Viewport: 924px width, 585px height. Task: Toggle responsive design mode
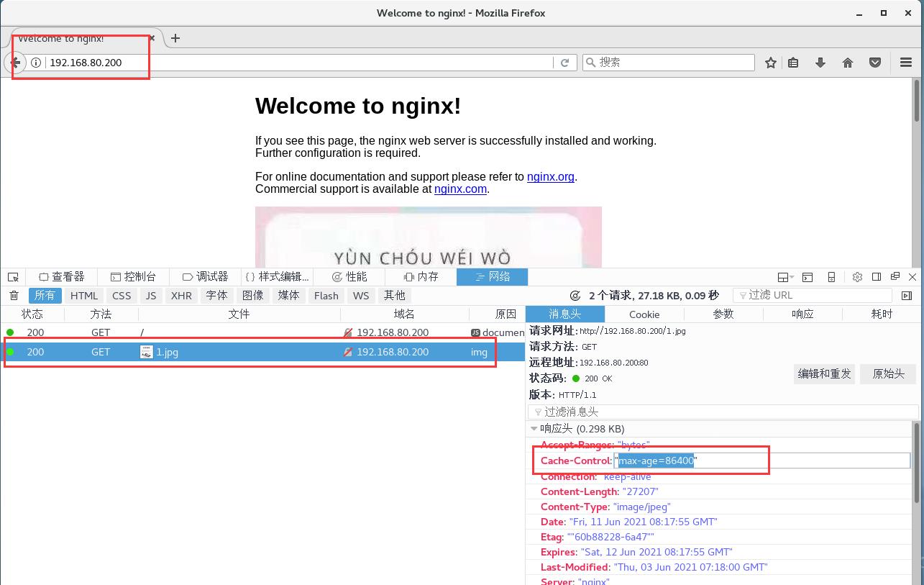pos(831,277)
